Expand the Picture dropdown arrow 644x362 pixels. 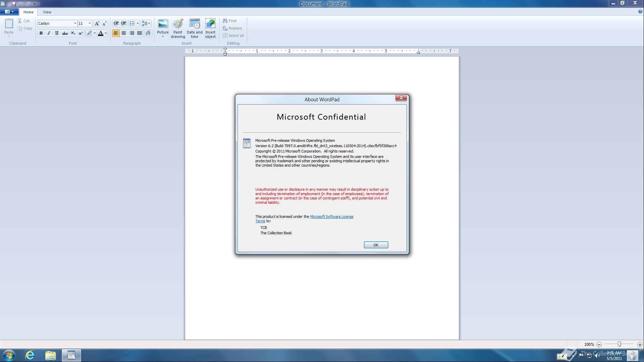(x=163, y=37)
